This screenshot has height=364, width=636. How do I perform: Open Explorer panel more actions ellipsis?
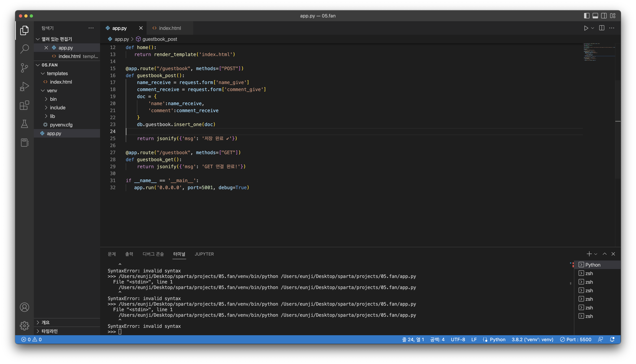pyautogui.click(x=91, y=28)
